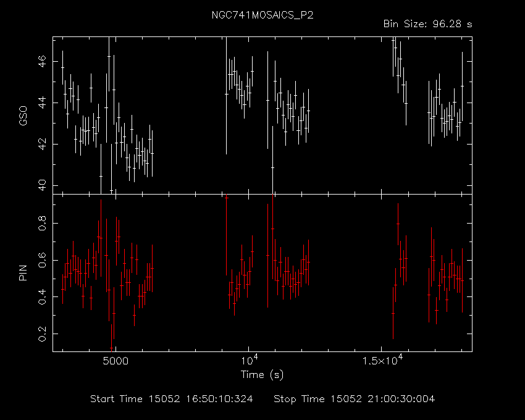The height and width of the screenshot is (420, 525).
Task: Click the GSO axis value 40
Action: click(x=42, y=185)
